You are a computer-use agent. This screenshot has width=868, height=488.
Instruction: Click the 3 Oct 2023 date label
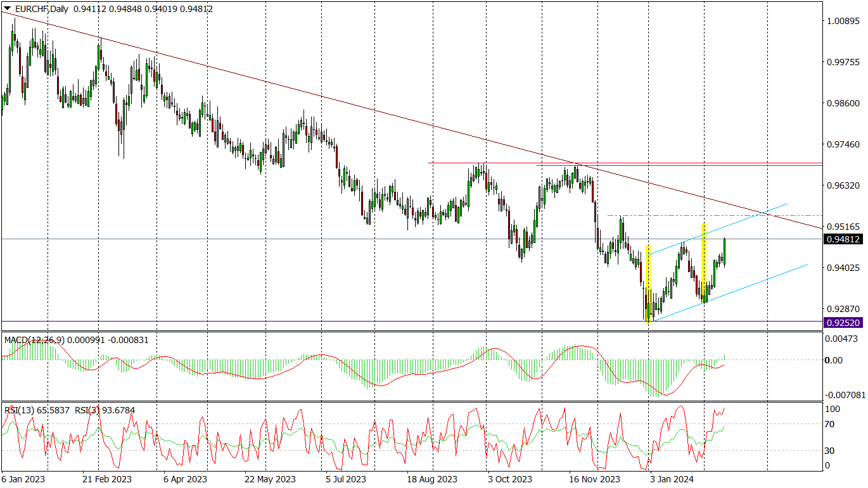click(x=509, y=479)
